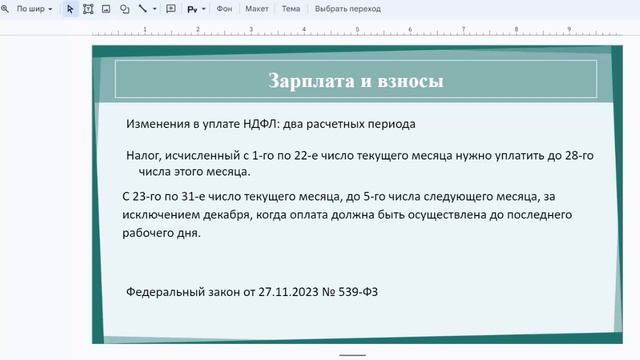Click the add comment icon
Screen dimensions: 640x360
[171, 9]
